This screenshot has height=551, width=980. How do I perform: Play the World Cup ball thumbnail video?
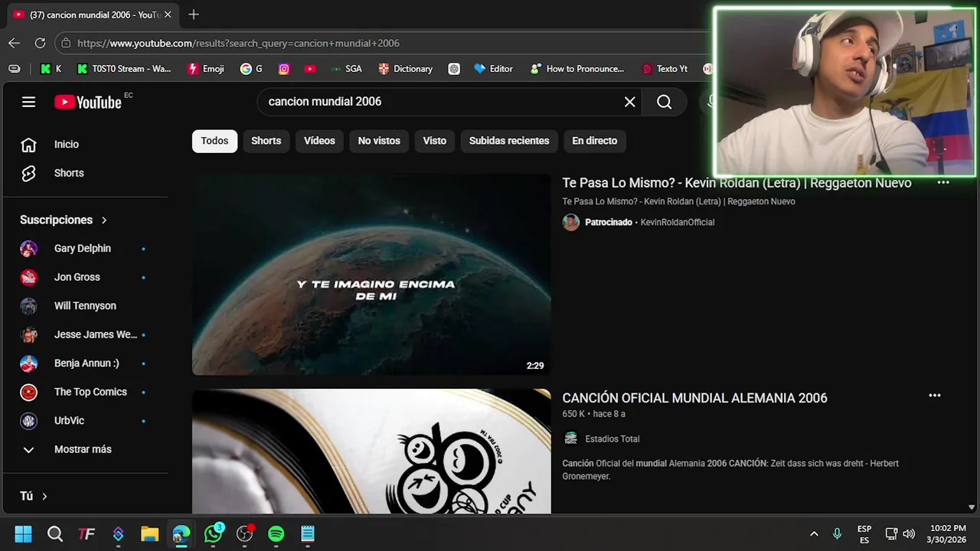click(x=371, y=452)
